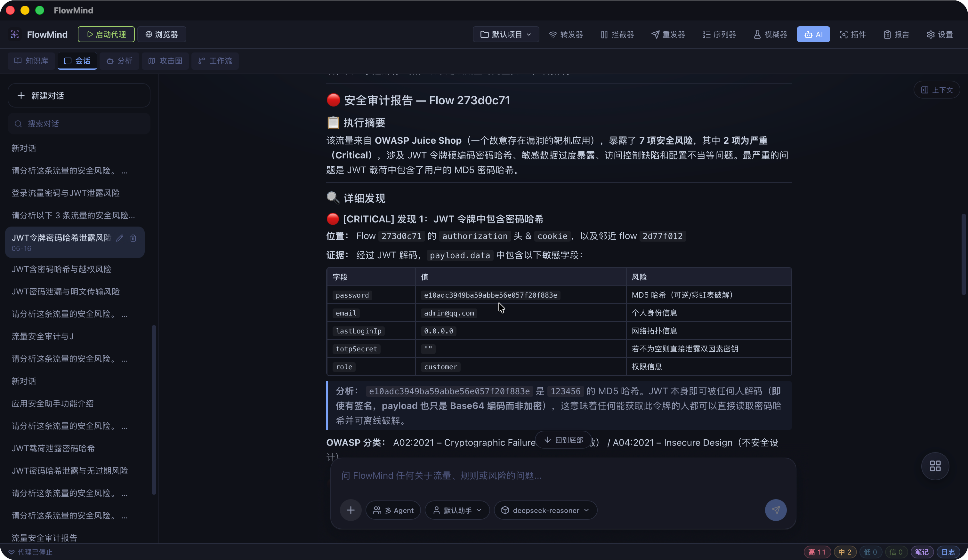
Task: Open the 默认助手 assistant dropdown
Action: pyautogui.click(x=457, y=510)
